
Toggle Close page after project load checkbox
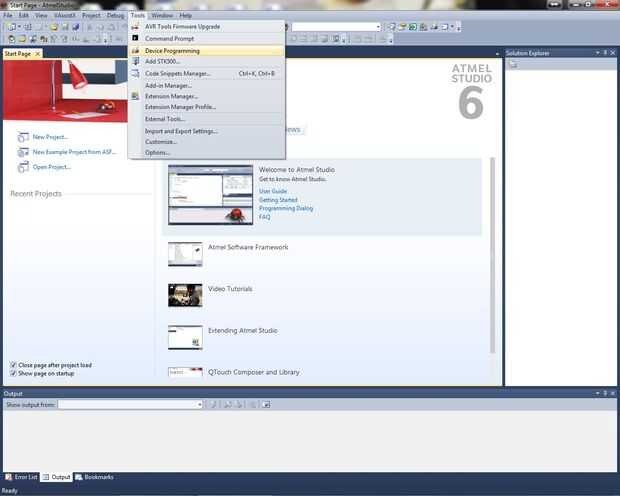click(x=13, y=365)
